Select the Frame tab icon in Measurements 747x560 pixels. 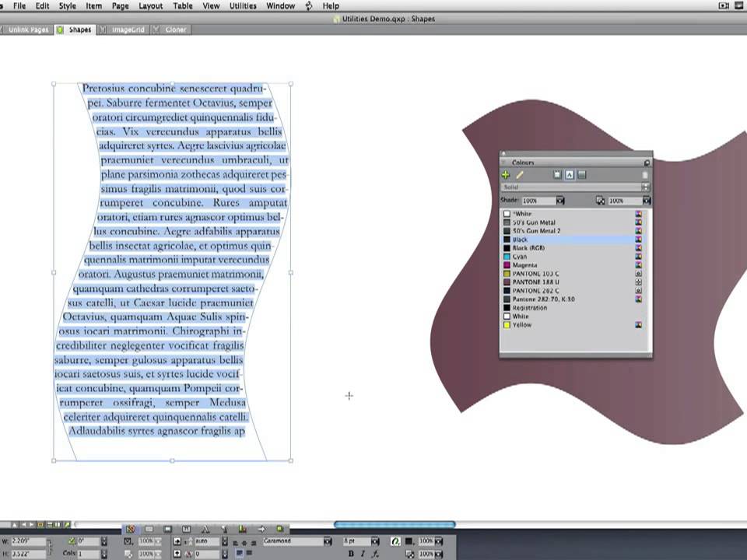coord(168,529)
